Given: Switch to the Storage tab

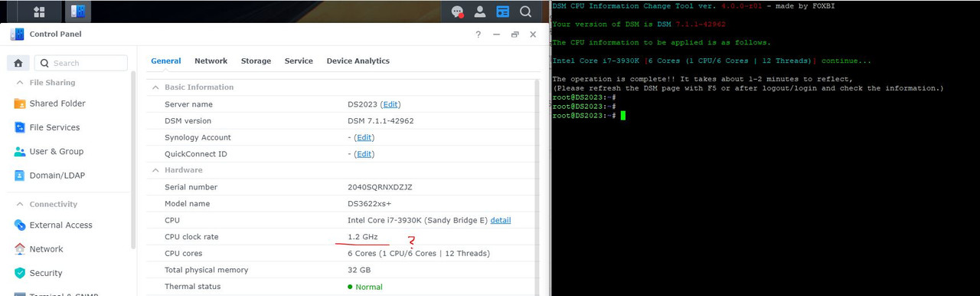Looking at the screenshot, I should coord(256,61).
